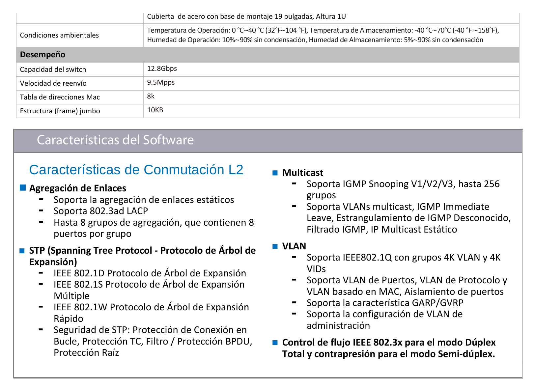This screenshot has width=536, height=392.
Task: Click the Tabla de direcciones Mac label
Action: point(60,97)
